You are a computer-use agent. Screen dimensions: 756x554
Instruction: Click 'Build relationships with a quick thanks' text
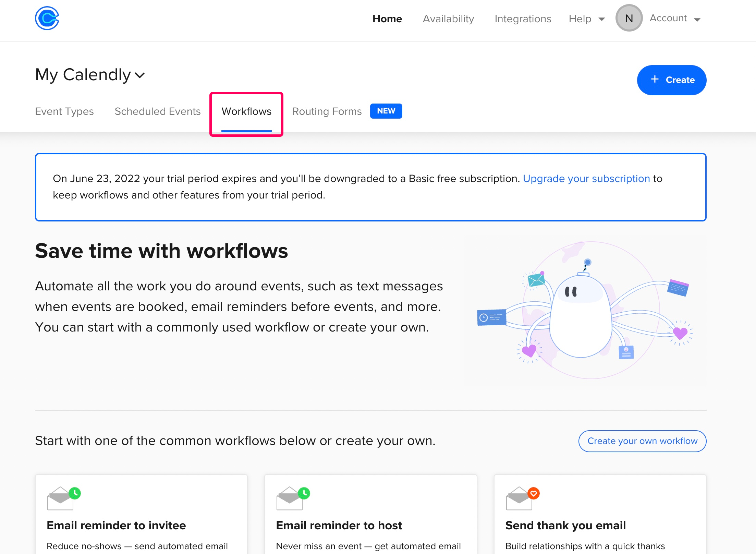585,546
